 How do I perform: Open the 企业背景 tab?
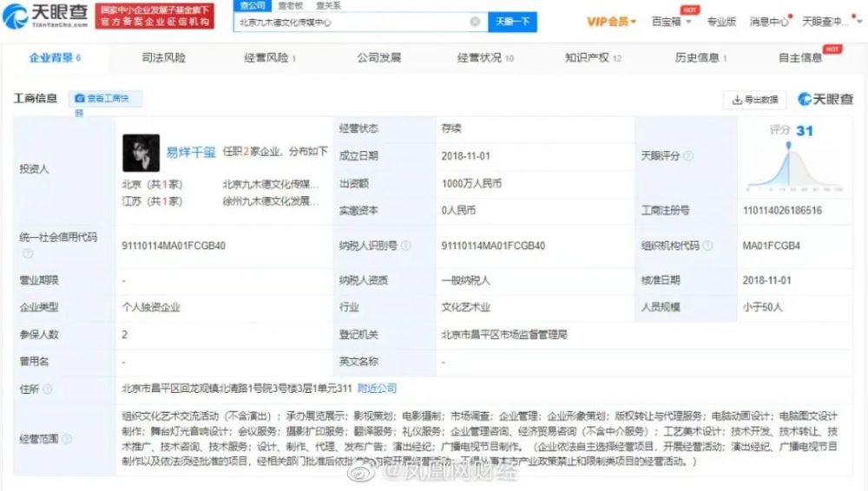click(55, 57)
